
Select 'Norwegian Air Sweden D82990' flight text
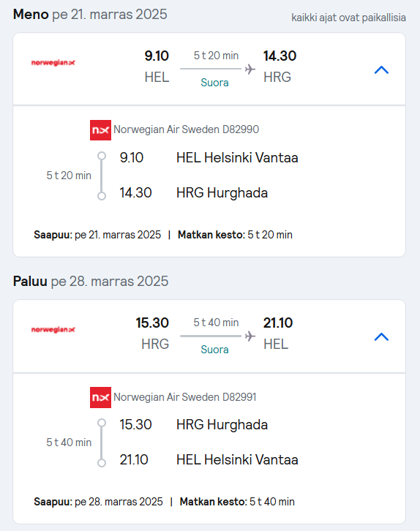click(187, 129)
